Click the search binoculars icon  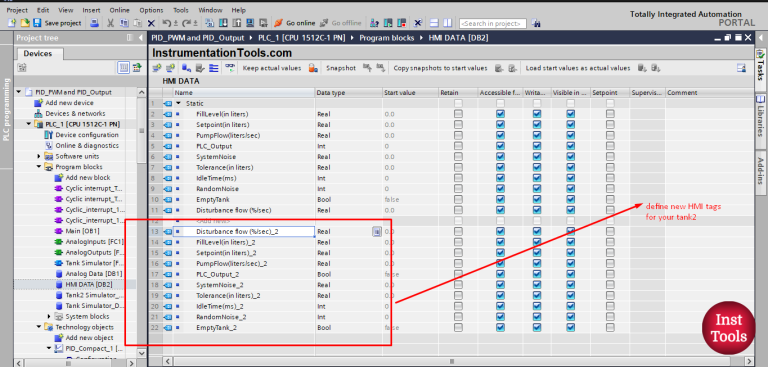click(x=536, y=23)
